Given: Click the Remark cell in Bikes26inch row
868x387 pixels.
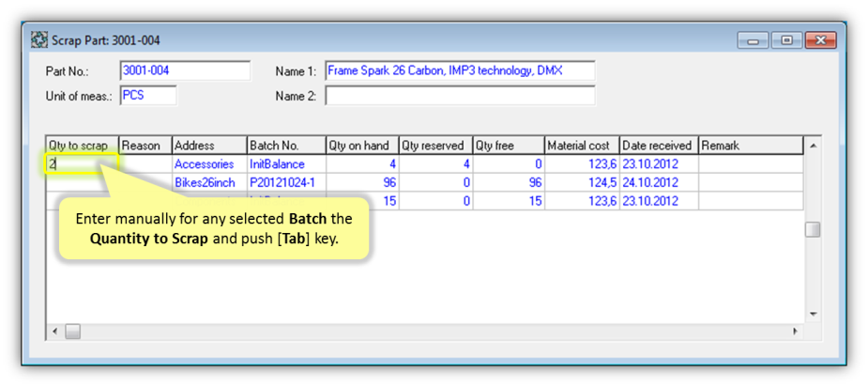Looking at the screenshot, I should pyautogui.click(x=752, y=182).
